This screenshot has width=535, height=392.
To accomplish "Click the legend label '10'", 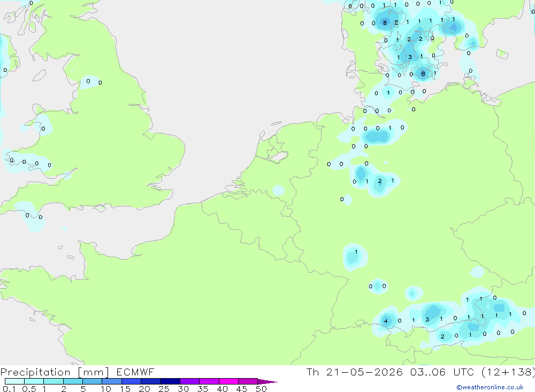I will click(106, 389).
